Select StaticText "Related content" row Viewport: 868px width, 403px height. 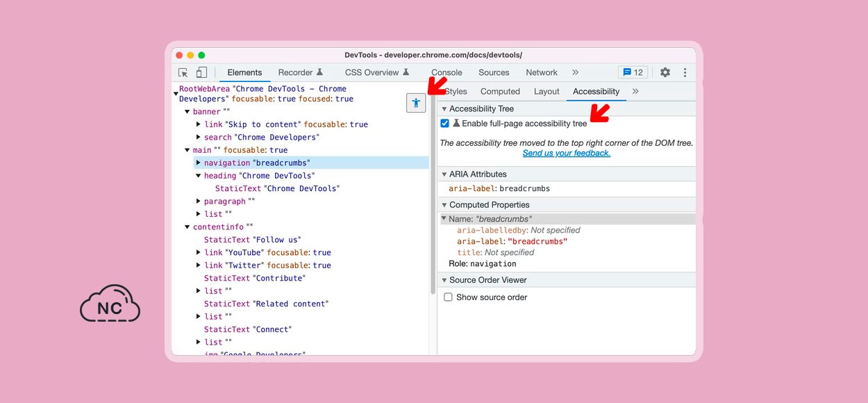pyautogui.click(x=267, y=304)
